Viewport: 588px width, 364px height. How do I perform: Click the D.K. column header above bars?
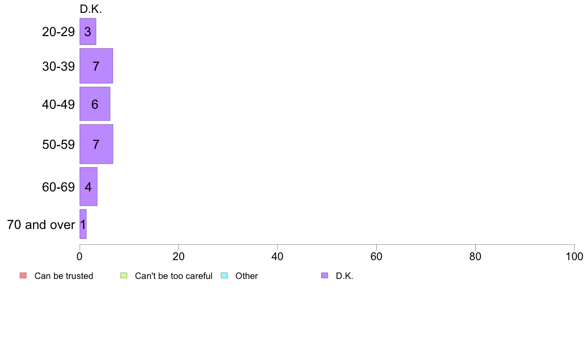coord(91,9)
